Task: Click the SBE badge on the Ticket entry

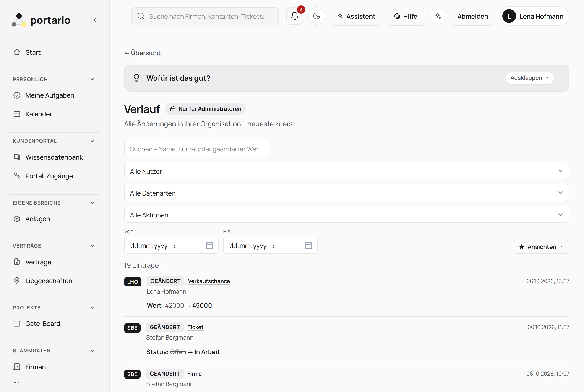Action: [132, 328]
